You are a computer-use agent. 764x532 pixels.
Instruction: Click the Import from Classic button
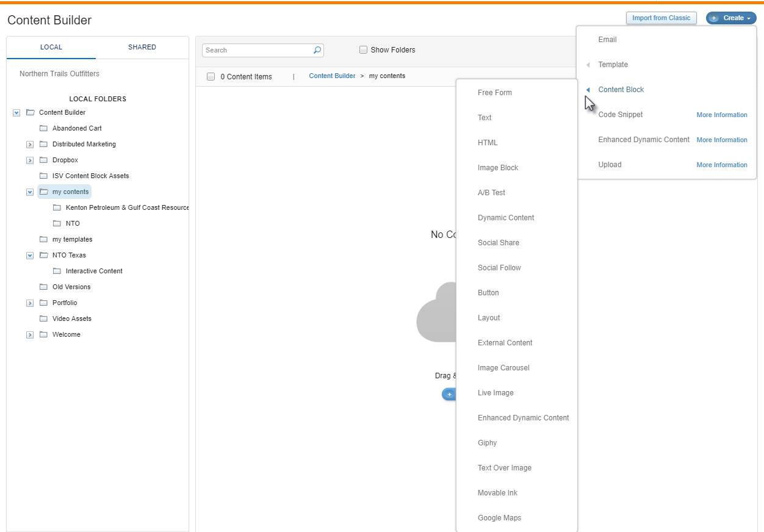point(661,18)
